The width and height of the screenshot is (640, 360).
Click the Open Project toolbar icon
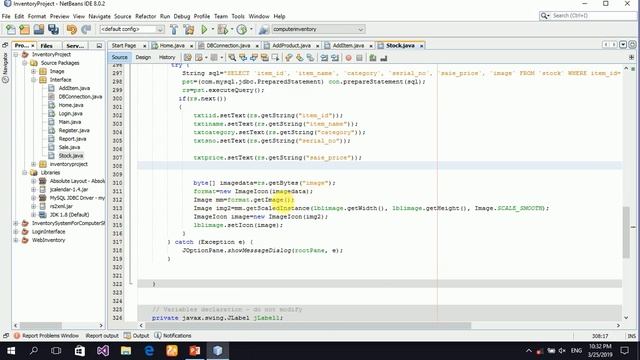(39, 29)
